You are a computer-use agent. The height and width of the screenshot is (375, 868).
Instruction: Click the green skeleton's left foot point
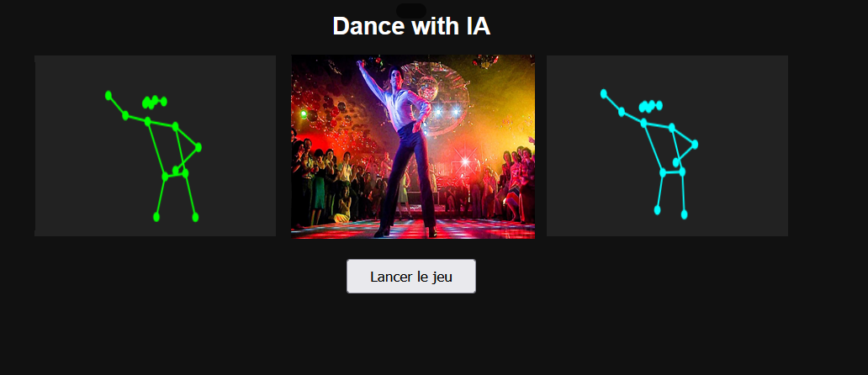pos(156,217)
